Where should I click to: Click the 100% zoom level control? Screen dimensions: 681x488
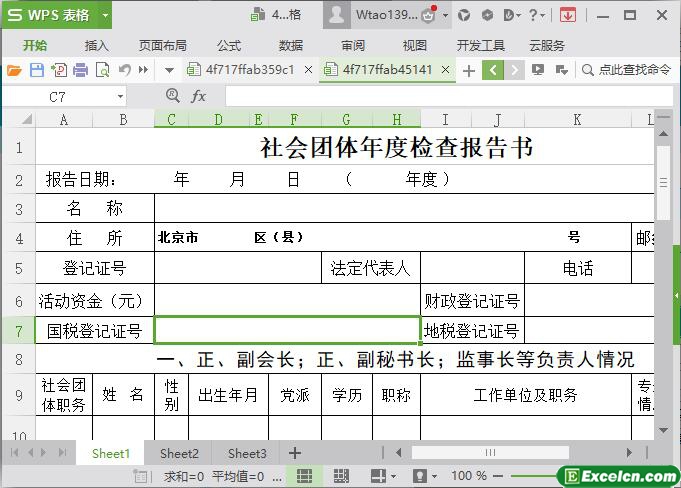(x=469, y=477)
